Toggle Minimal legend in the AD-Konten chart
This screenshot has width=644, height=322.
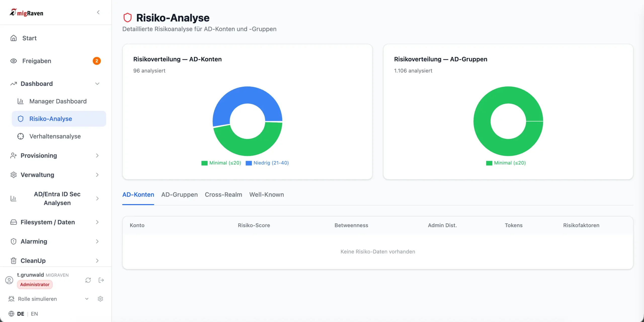(221, 163)
